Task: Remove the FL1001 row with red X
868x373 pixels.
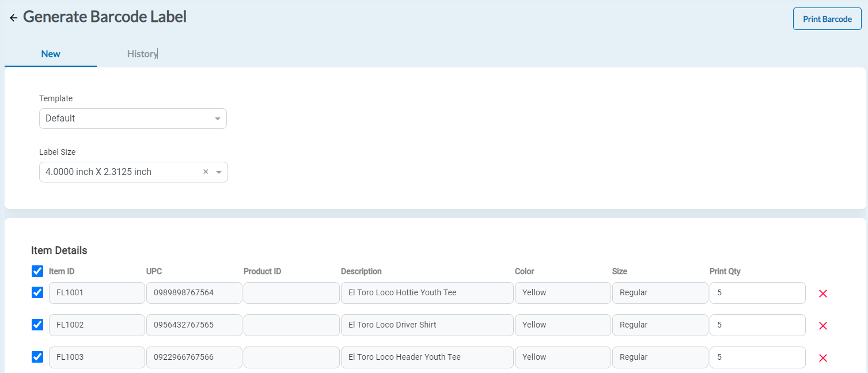Action: (x=823, y=294)
